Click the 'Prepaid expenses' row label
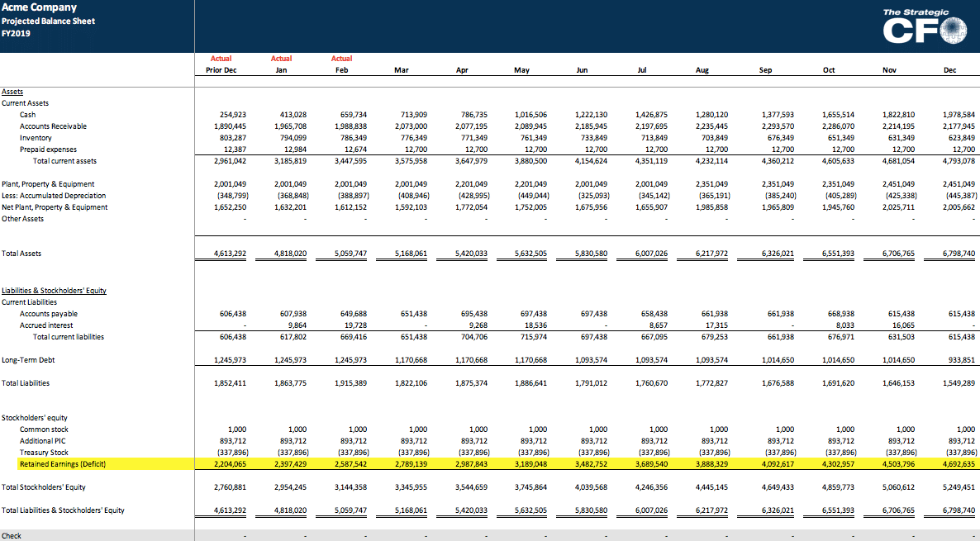 coord(48,149)
